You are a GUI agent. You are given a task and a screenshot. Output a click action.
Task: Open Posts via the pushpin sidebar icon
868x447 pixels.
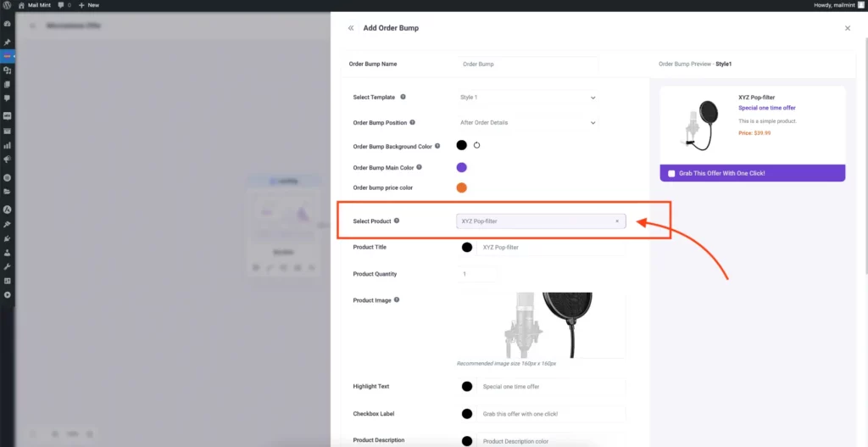(7, 42)
